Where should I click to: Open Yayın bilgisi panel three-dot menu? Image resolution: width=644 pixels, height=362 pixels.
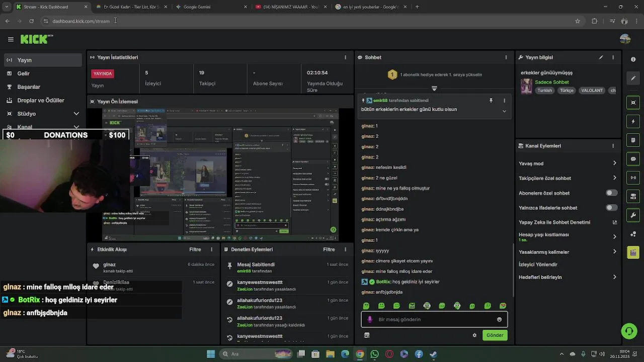tap(613, 57)
